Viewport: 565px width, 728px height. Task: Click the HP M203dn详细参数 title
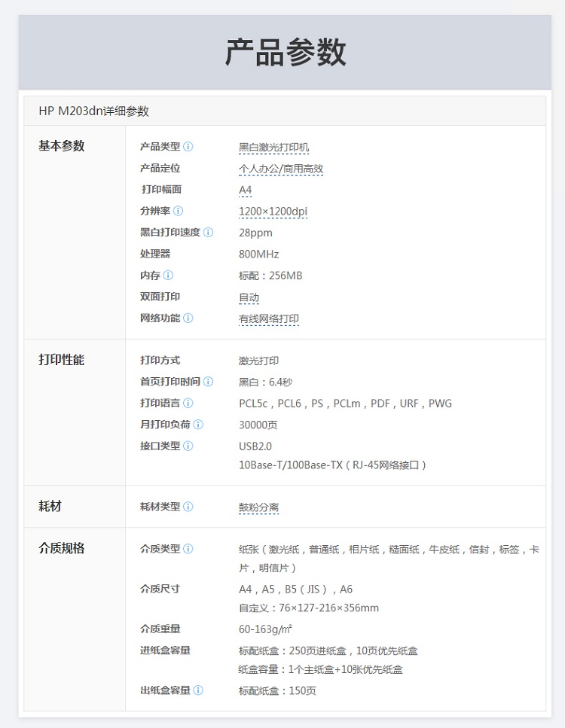(94, 111)
